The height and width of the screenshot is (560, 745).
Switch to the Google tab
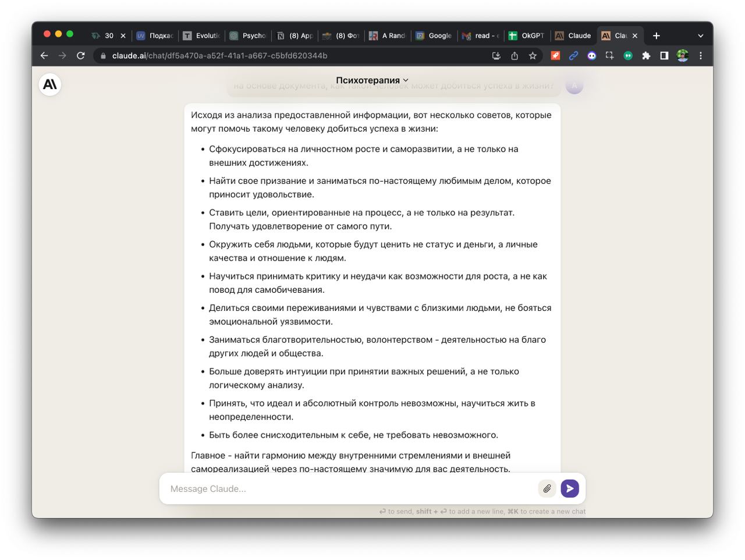[435, 36]
